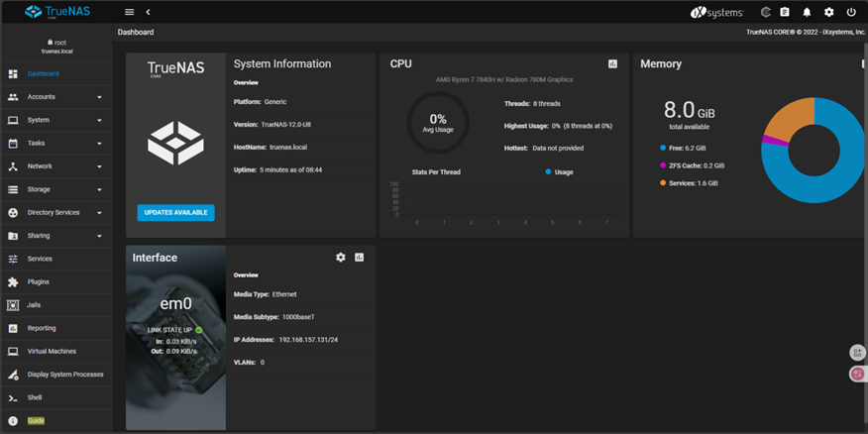868x434 pixels.
Task: Expand the Sharing menu arrow
Action: pos(99,236)
